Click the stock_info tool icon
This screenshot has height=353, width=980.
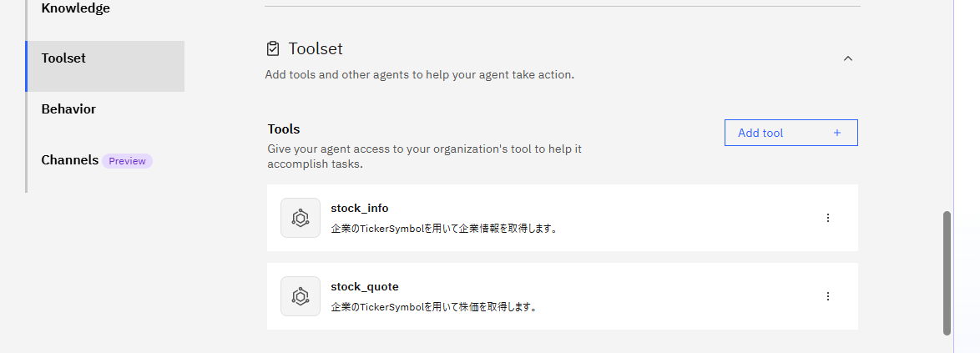(301, 218)
